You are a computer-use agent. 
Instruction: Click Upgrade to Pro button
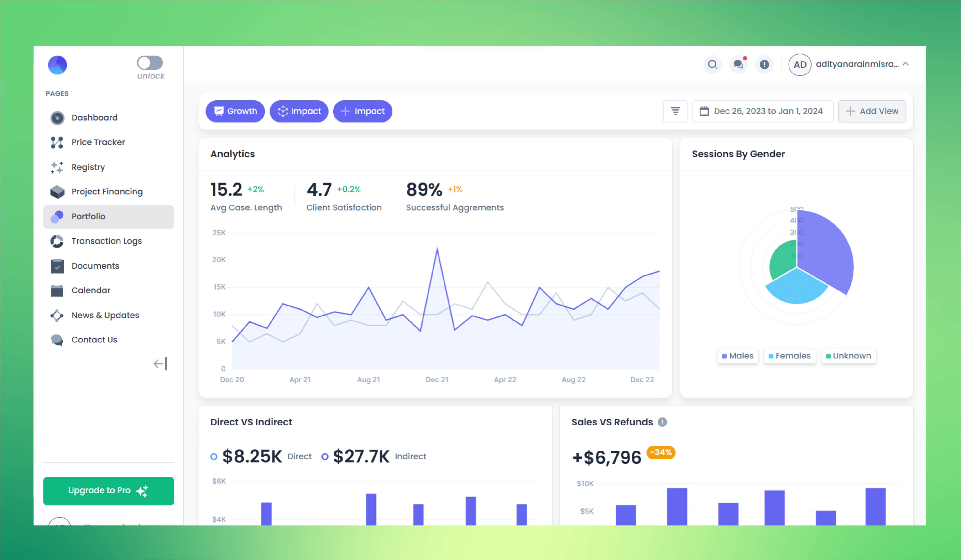[x=109, y=491]
